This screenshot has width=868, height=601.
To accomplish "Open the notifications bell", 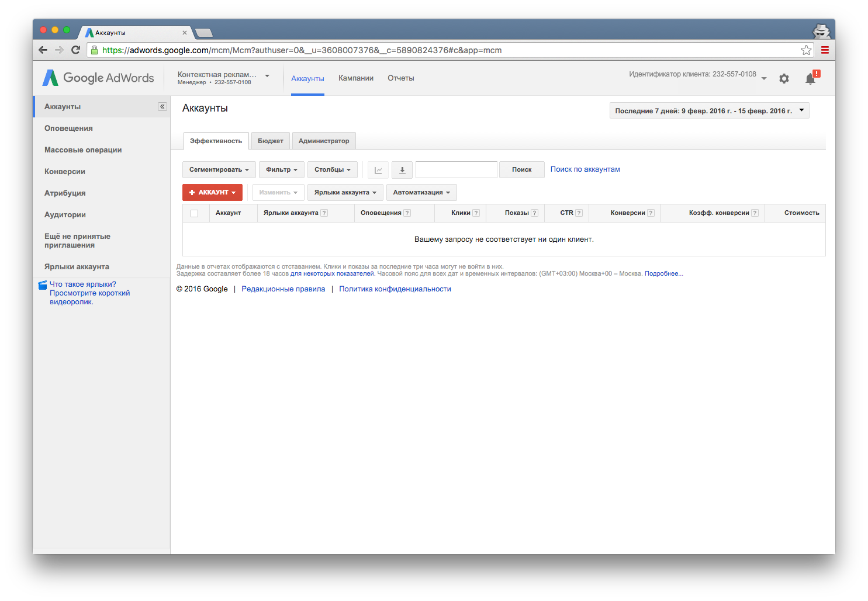I will click(811, 78).
